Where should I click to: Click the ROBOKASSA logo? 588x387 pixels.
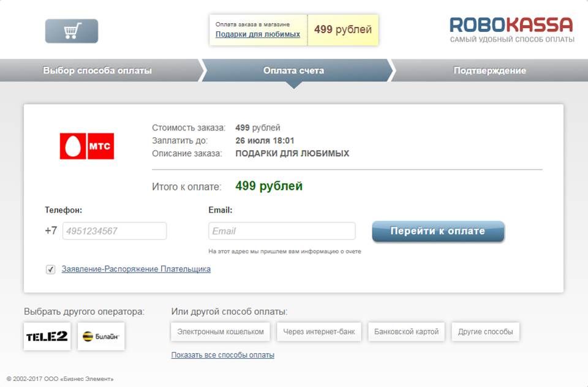coord(512,29)
